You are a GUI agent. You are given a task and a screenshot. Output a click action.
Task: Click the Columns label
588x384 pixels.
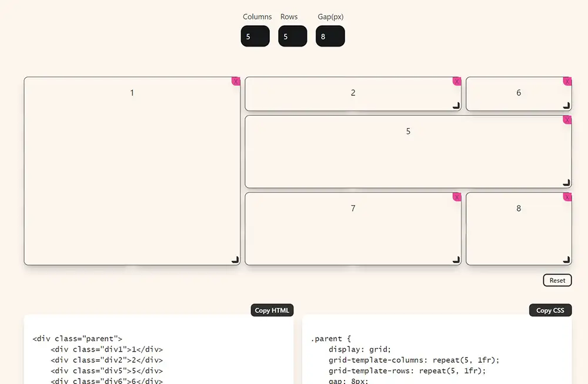coord(258,16)
